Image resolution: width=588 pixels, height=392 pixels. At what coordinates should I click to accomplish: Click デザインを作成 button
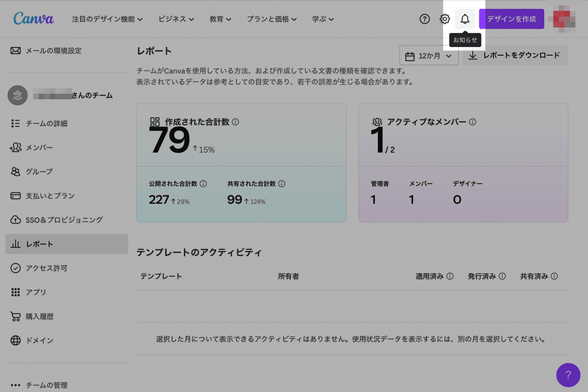tap(512, 19)
